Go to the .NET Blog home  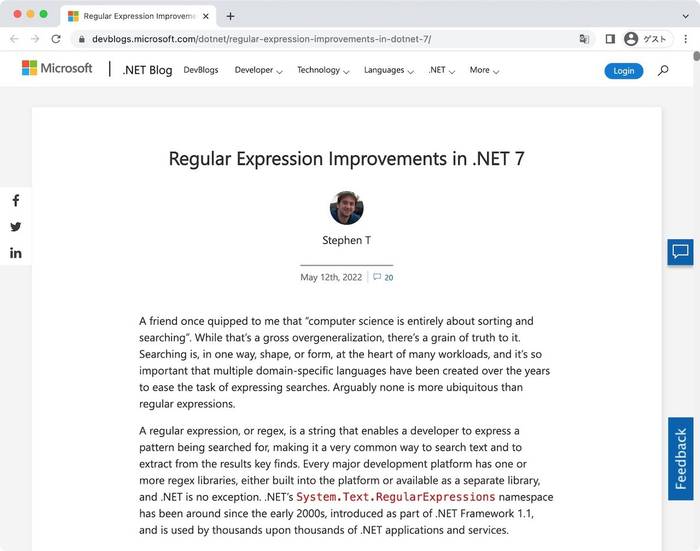click(147, 70)
